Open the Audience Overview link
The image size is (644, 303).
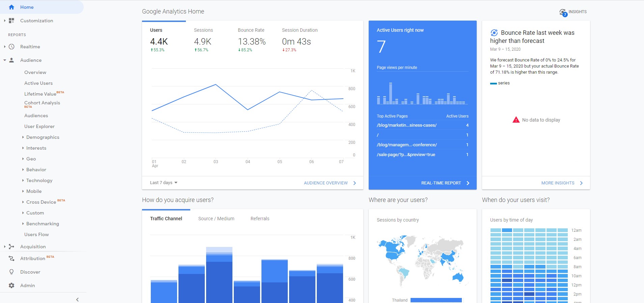(x=326, y=183)
